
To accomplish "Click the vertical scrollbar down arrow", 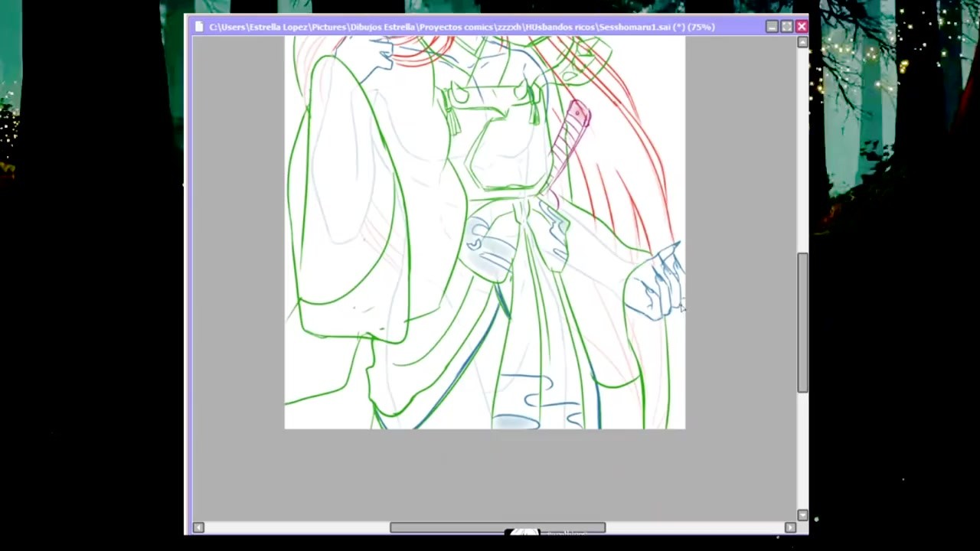I will pyautogui.click(x=802, y=515).
